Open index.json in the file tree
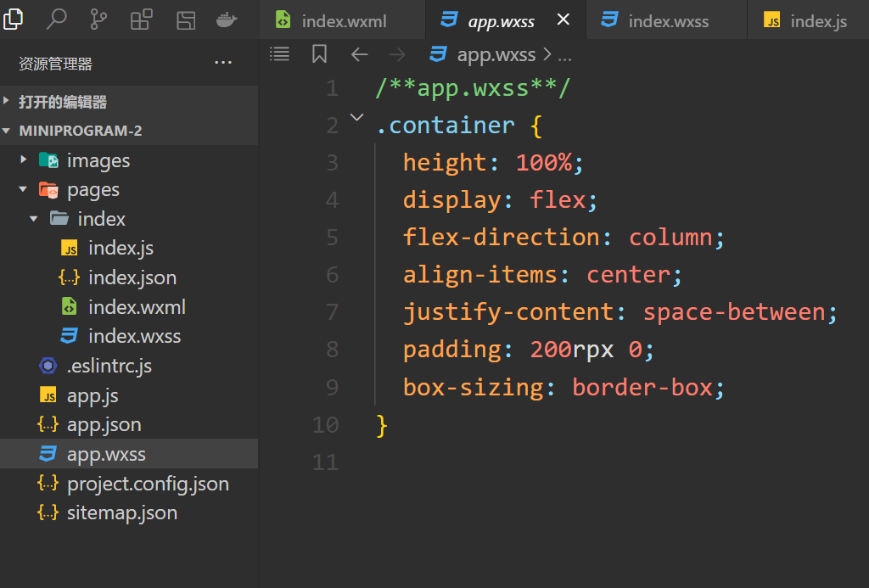Screen dimensions: 869x588 coord(129,277)
